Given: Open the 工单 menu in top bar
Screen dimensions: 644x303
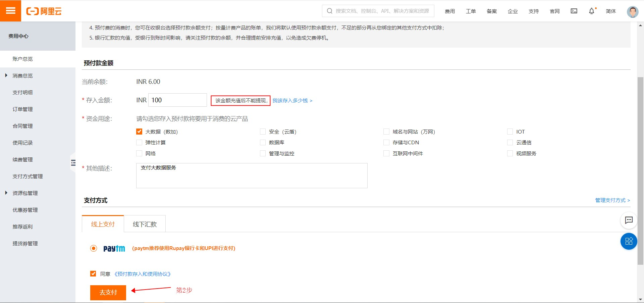Looking at the screenshot, I should [x=471, y=11].
